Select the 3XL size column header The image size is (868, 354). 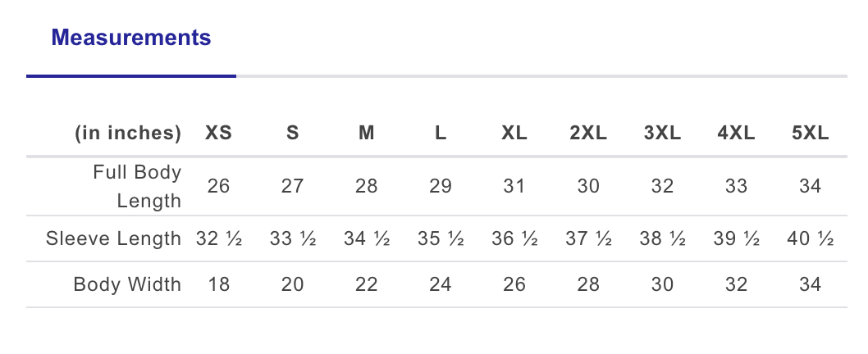[x=662, y=134]
